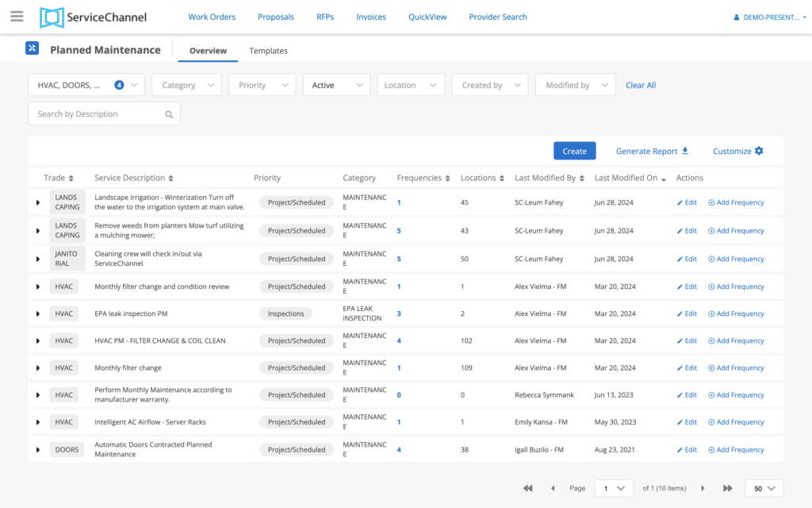Open the Priority filter dropdown

pyautogui.click(x=262, y=85)
